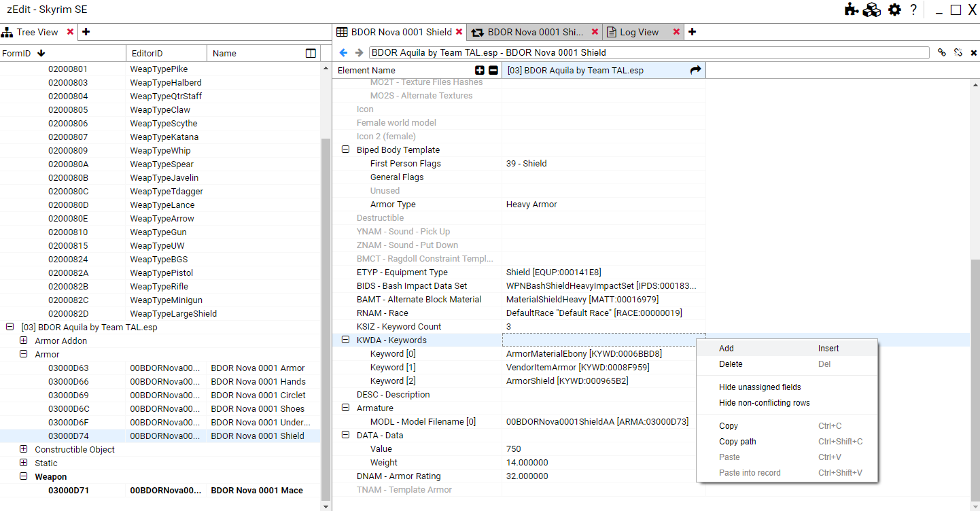Screen dimensions: 980x511
Task: Choose Add from context menu
Action: [x=787, y=348]
